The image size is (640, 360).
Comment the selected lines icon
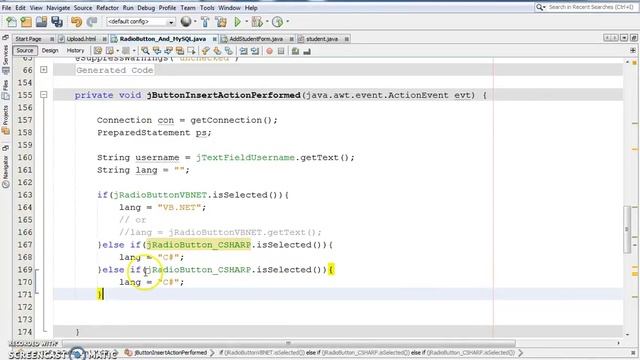[x=296, y=51]
